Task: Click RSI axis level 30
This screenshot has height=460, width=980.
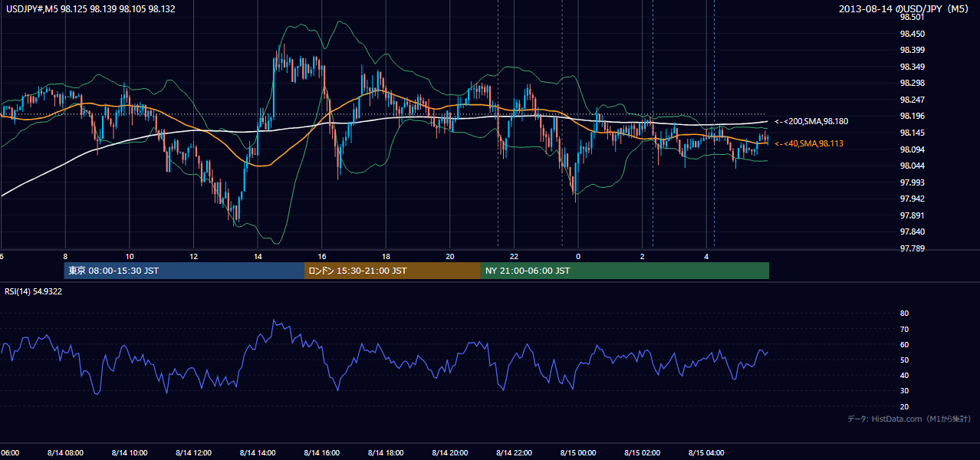Action: point(904,391)
